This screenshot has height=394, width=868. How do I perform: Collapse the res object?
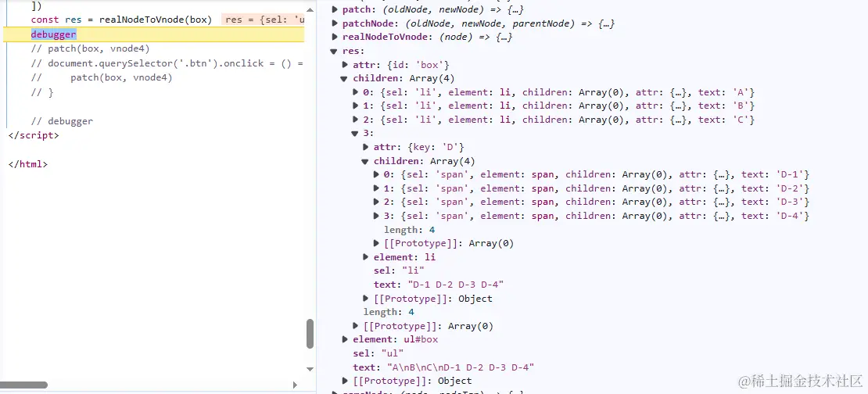[334, 52]
